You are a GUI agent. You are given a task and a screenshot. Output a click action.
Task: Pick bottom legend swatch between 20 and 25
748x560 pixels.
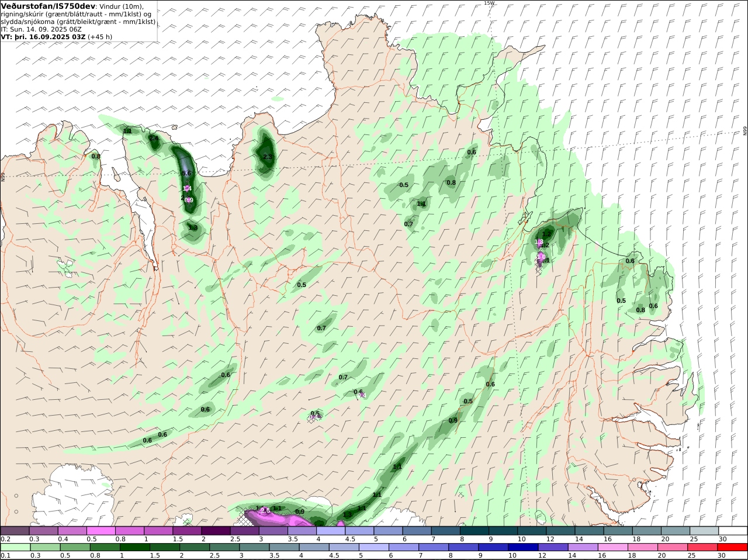click(x=673, y=548)
